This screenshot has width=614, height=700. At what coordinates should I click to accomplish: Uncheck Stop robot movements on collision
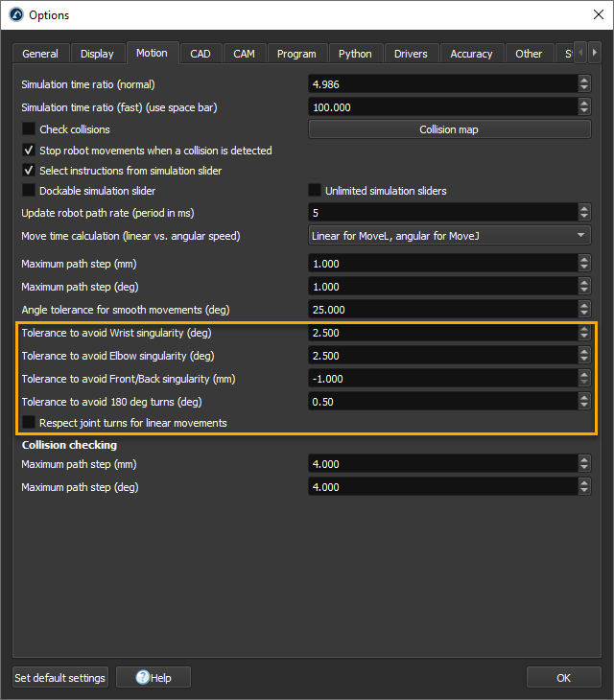coord(29,151)
